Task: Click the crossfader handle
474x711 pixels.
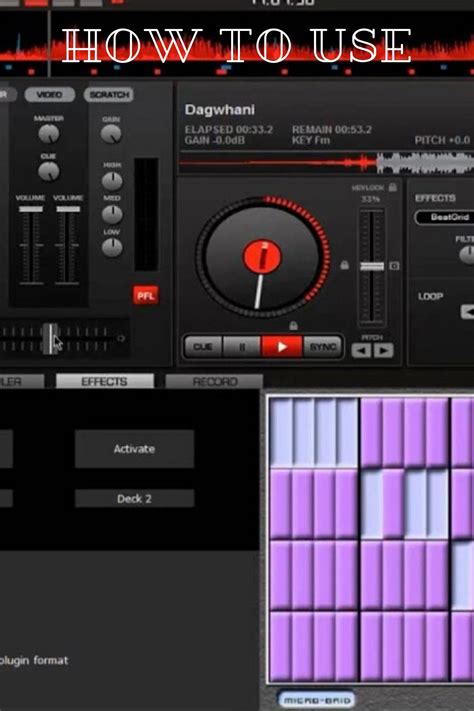Action: (50, 338)
